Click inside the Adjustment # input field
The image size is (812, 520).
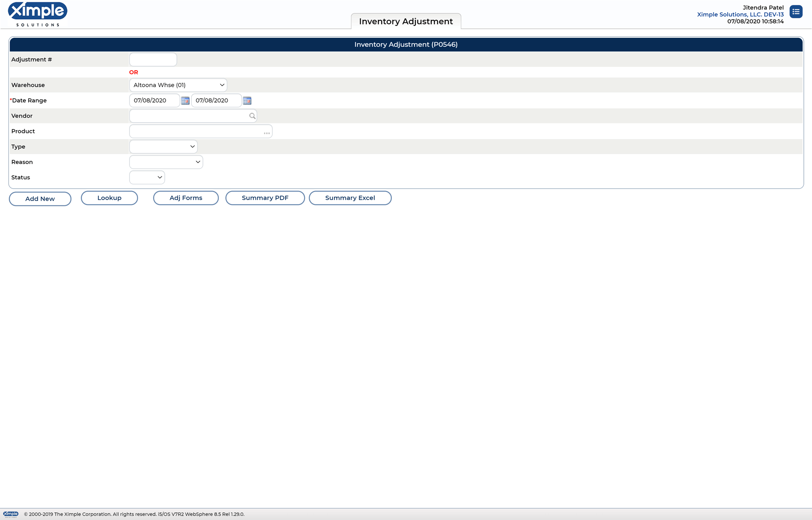pos(153,59)
